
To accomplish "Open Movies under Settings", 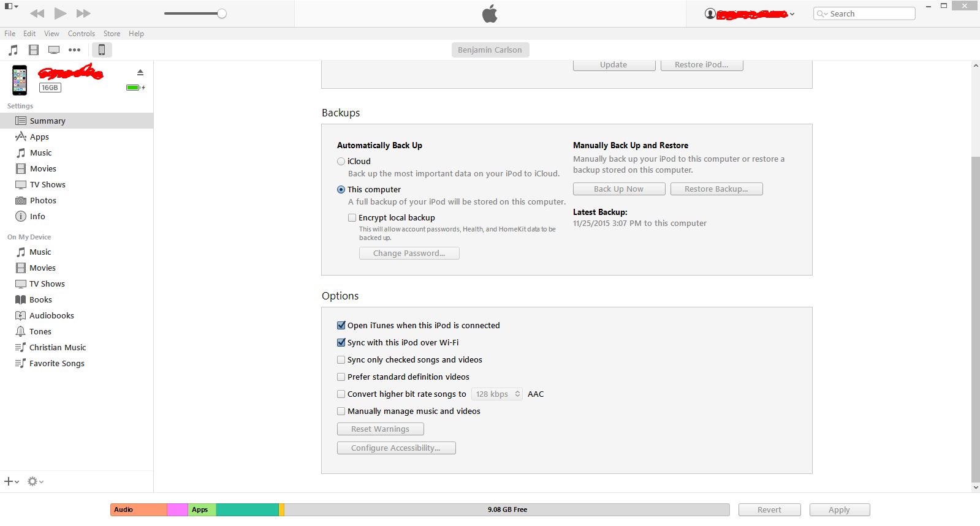I will coord(77,168).
